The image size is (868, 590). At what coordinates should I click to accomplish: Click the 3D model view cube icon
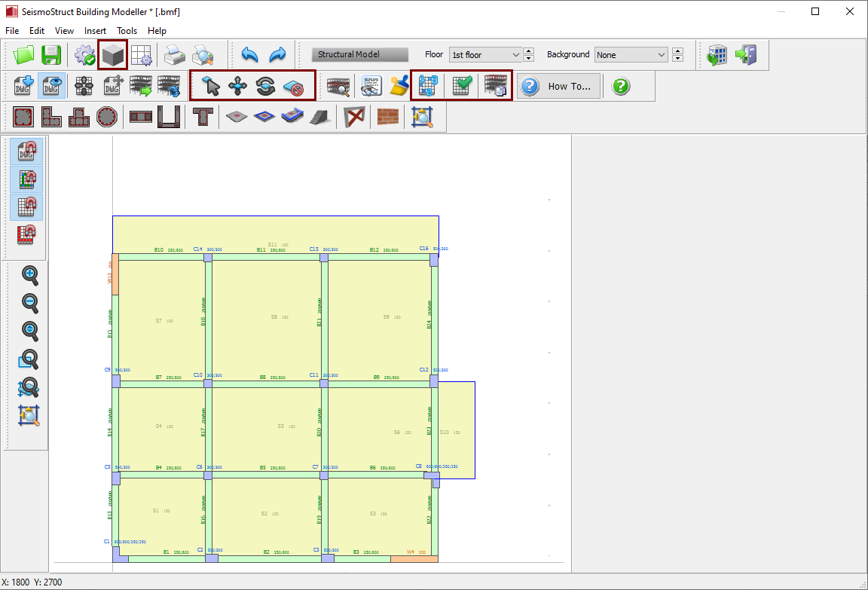[112, 55]
